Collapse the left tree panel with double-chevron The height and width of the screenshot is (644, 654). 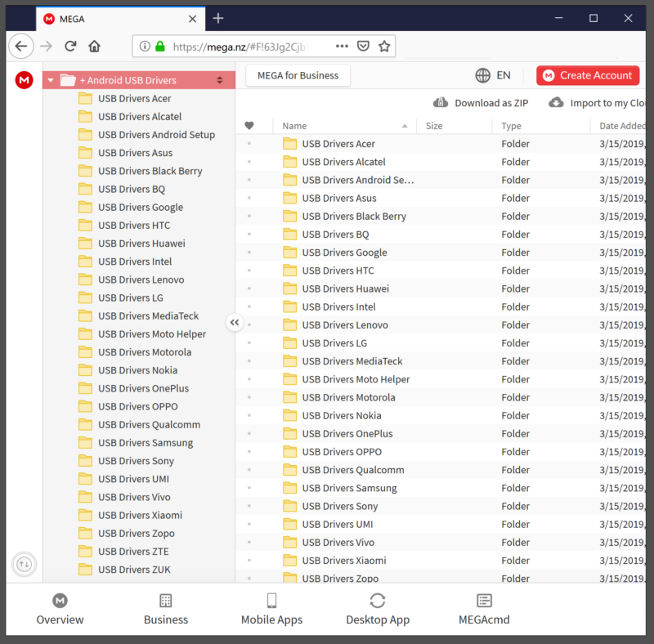click(235, 323)
